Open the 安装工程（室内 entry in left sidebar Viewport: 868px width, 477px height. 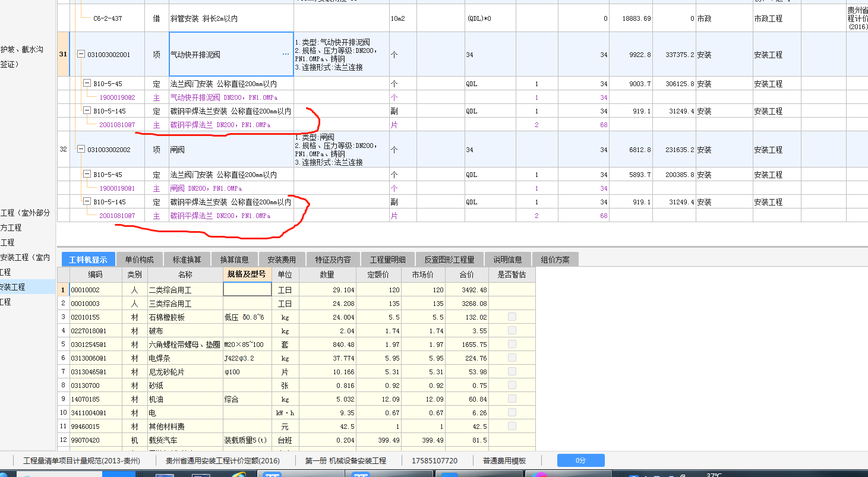25,257
